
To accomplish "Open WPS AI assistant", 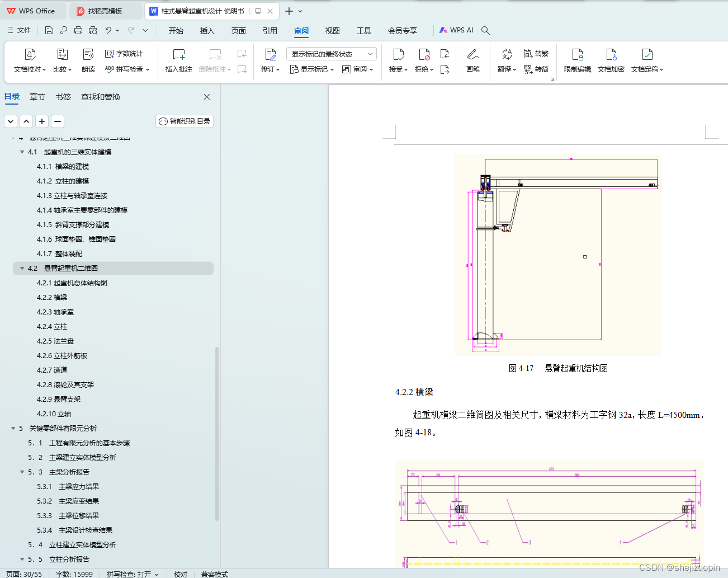I will click(x=456, y=30).
